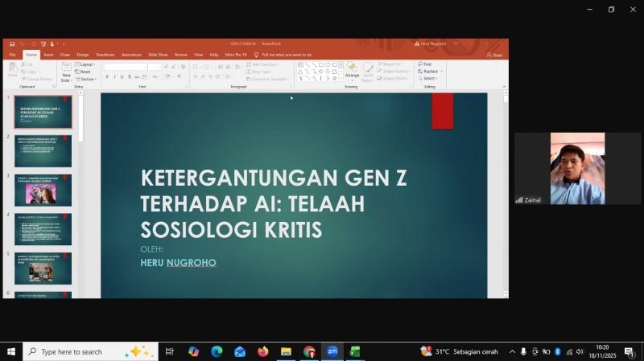Launch Firefox from the taskbar
This screenshot has height=361, width=644.
pos(262,351)
